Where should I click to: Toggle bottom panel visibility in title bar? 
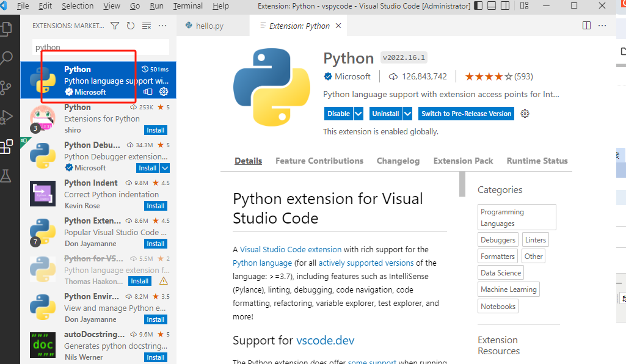click(492, 5)
